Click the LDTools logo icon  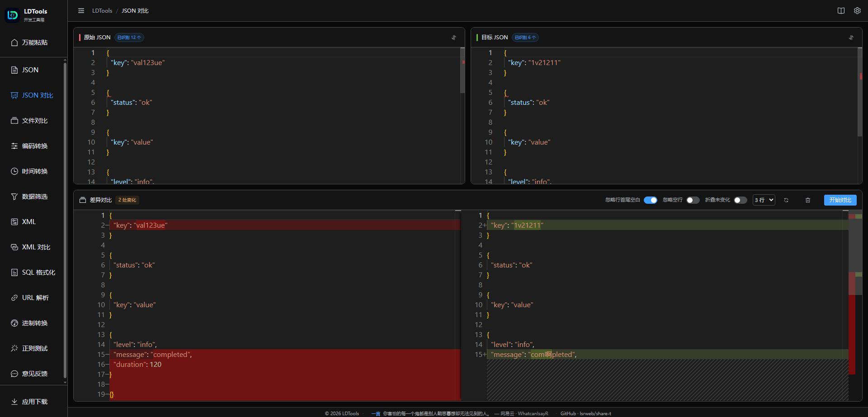[12, 15]
